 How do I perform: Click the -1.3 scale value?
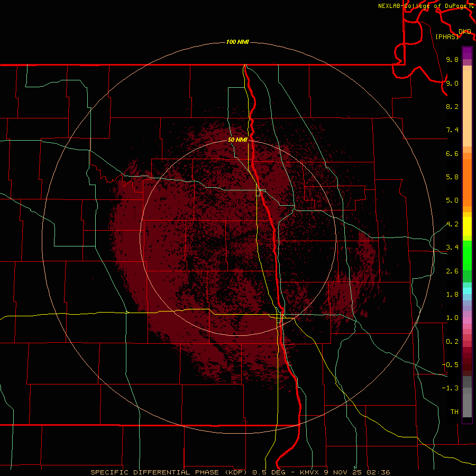[450, 388]
